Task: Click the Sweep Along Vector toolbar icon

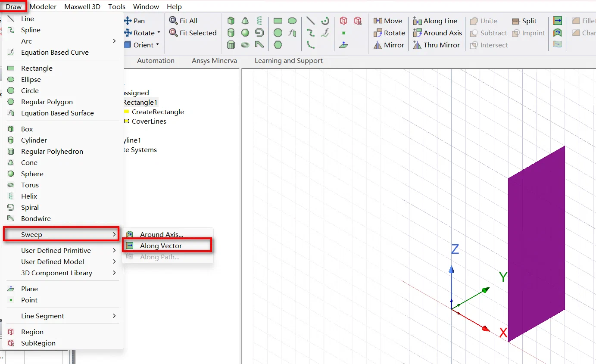Action: (558, 21)
